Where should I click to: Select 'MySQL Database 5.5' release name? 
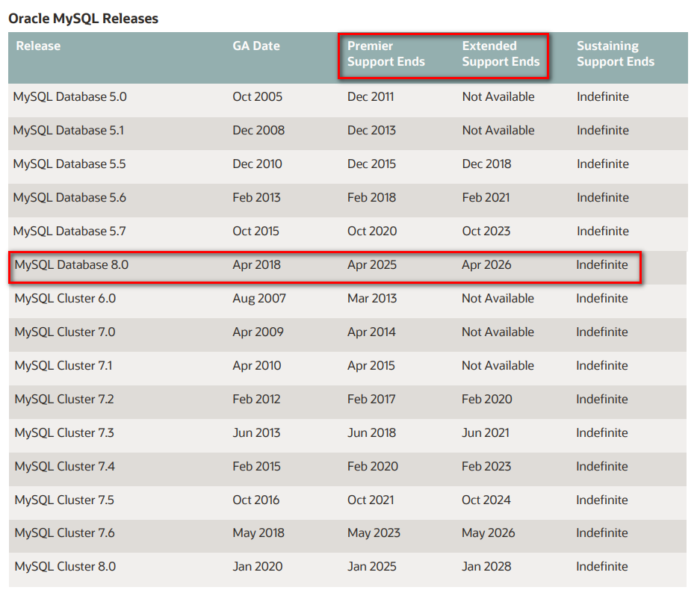[69, 164]
